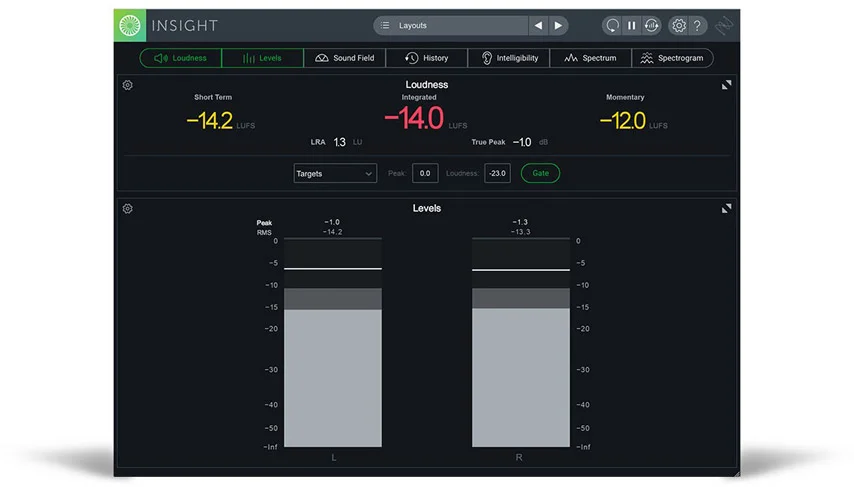
Task: Click the relay icon at top right
Action: coord(724,25)
